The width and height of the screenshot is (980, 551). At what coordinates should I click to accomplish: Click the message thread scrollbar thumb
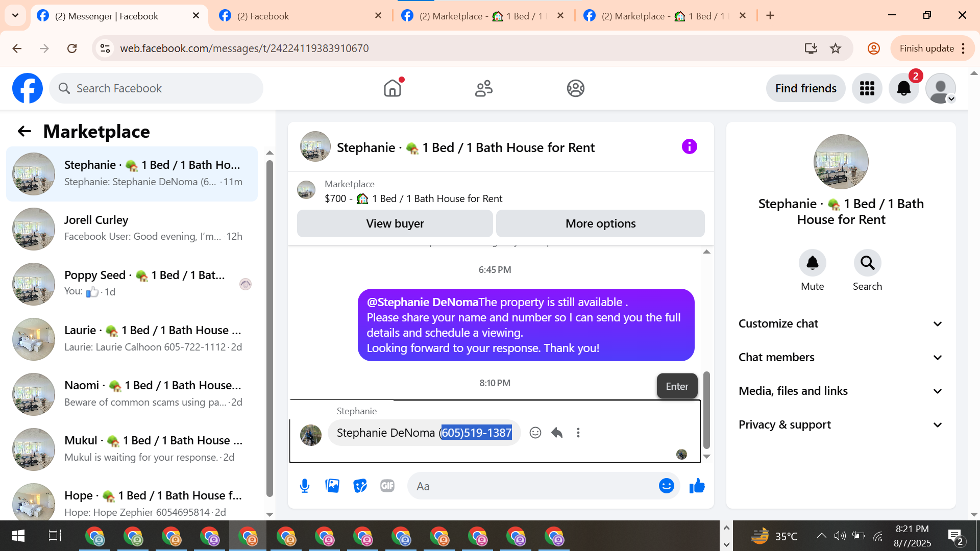pos(706,410)
